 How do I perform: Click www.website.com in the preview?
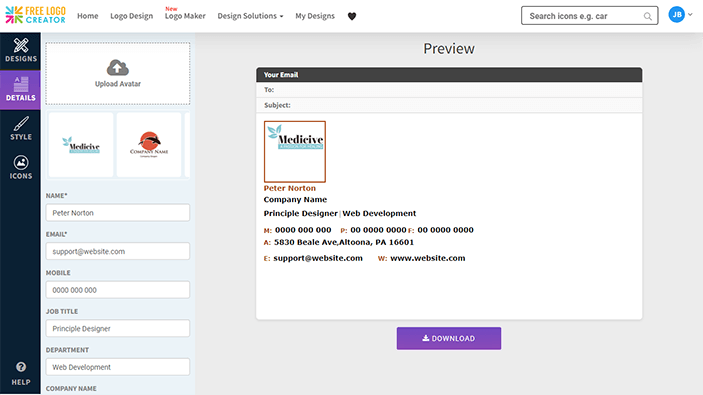428,258
